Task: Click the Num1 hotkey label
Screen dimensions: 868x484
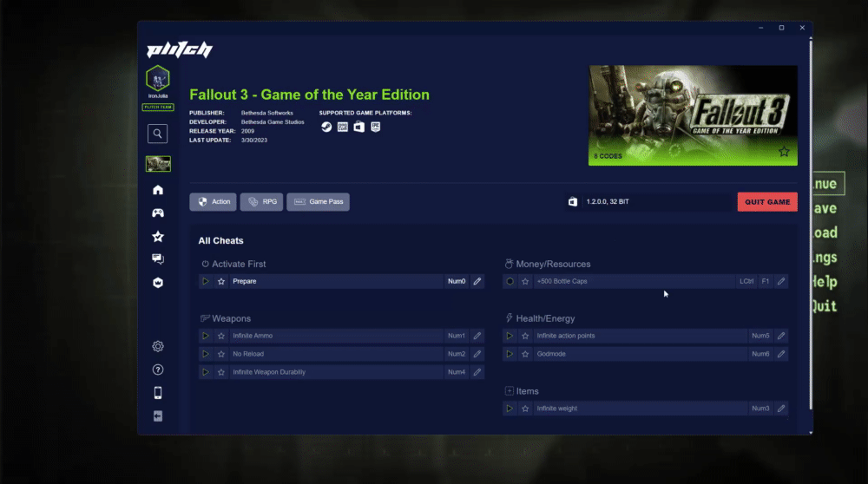Action: (457, 336)
